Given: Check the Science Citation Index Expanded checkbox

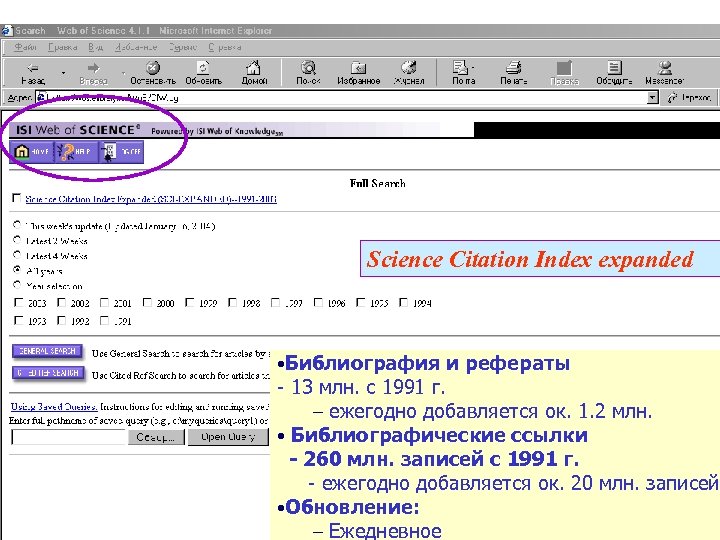Looking at the screenshot, I should [17, 198].
